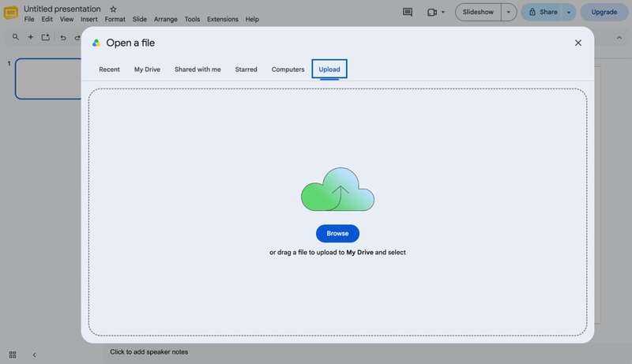Open the Extensions menu
The width and height of the screenshot is (632, 364).
click(223, 19)
